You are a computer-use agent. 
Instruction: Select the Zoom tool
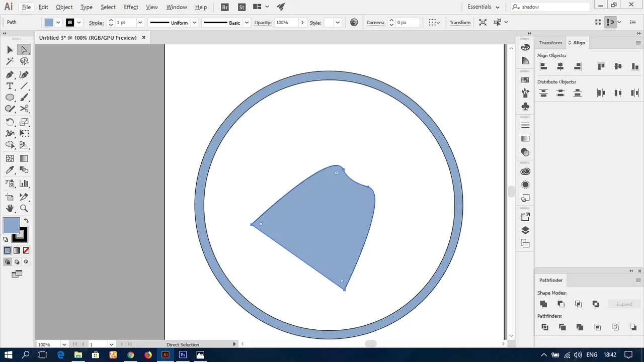[24, 208]
